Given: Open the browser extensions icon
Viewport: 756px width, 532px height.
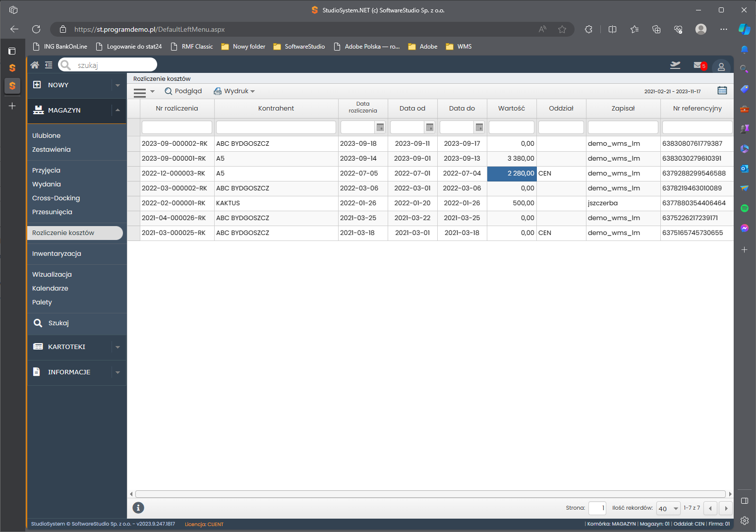Looking at the screenshot, I should (x=588, y=29).
